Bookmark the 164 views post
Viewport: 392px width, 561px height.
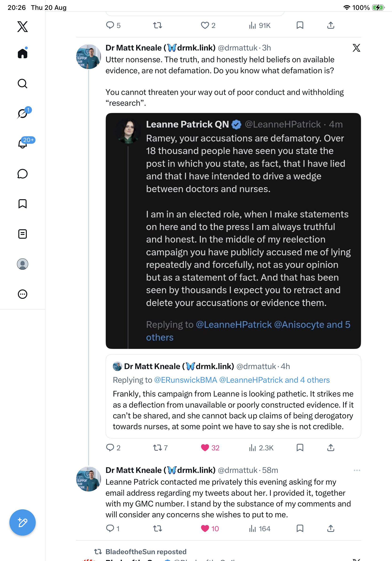(300, 529)
